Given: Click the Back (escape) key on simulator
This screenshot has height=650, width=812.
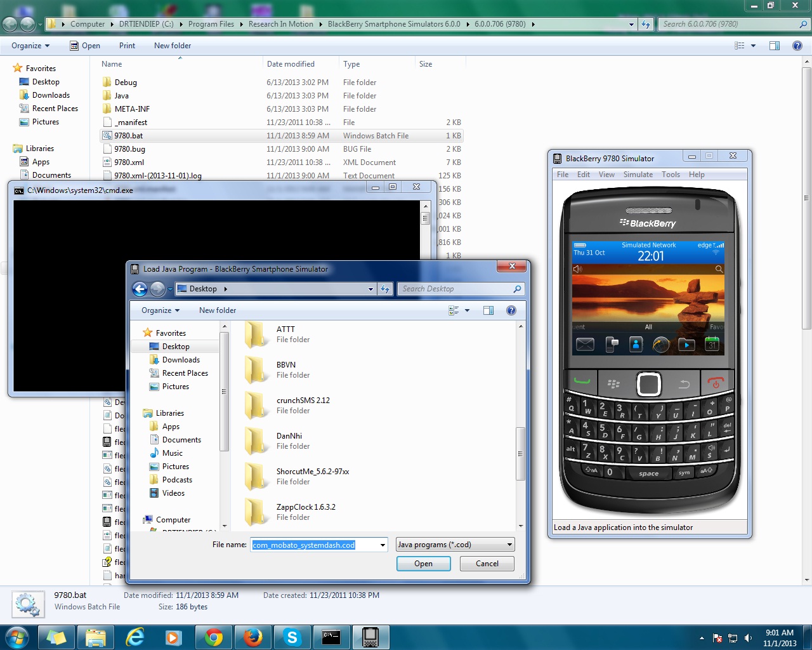Looking at the screenshot, I should pos(684,383).
